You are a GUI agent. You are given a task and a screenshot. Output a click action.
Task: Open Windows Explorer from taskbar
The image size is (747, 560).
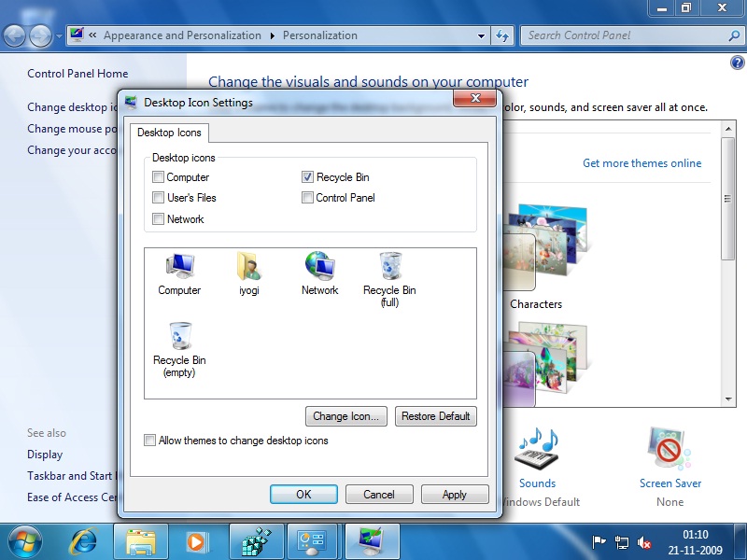coord(141,542)
